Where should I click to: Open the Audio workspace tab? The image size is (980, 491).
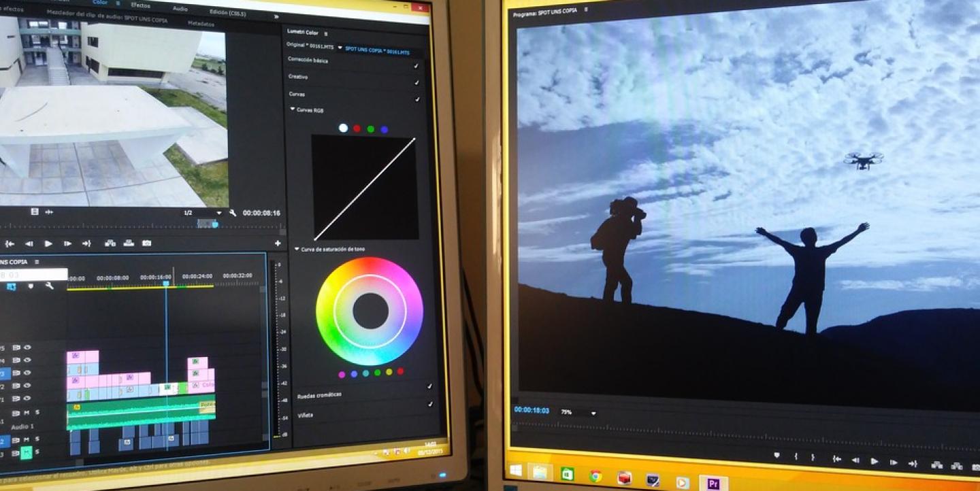(180, 9)
